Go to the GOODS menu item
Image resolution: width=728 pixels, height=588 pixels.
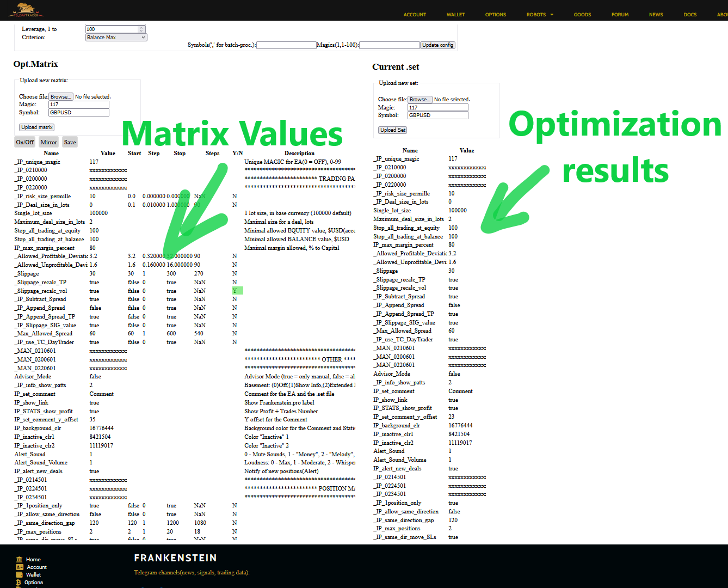(582, 15)
